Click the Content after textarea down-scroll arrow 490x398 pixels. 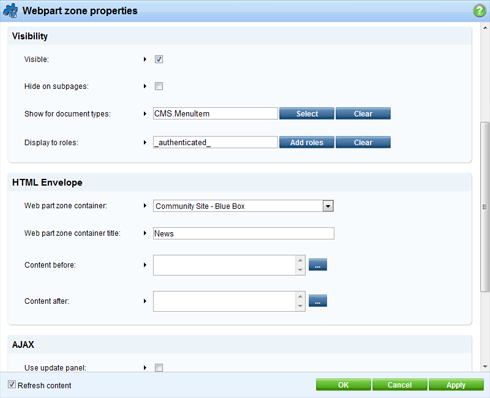click(x=300, y=306)
